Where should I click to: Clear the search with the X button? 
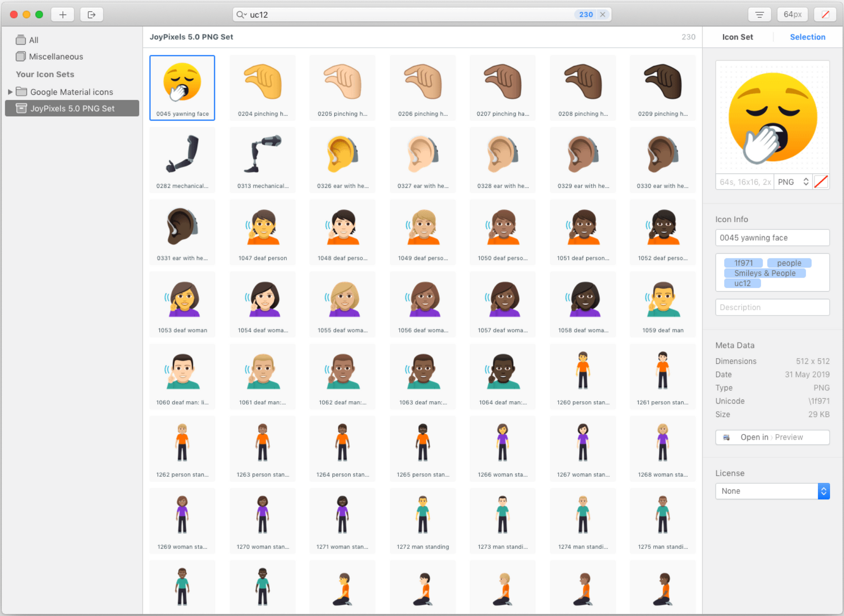coord(603,15)
